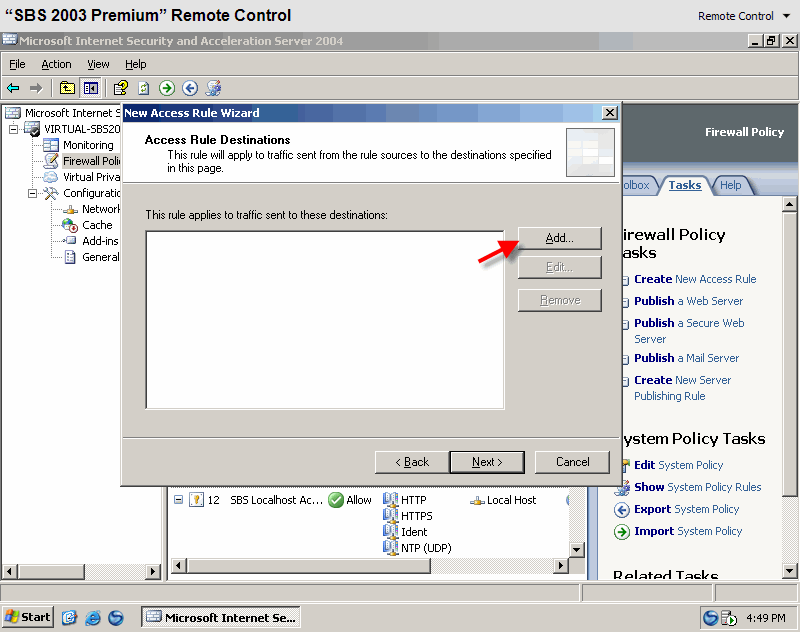Viewport: 800px width, 632px height.
Task: Click the Show System Policy Rules icon
Action: coord(621,488)
